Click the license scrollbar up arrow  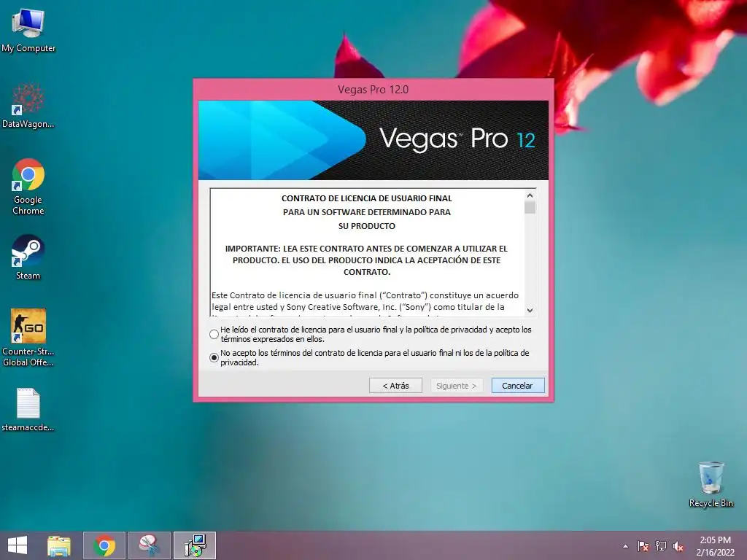[x=530, y=195]
